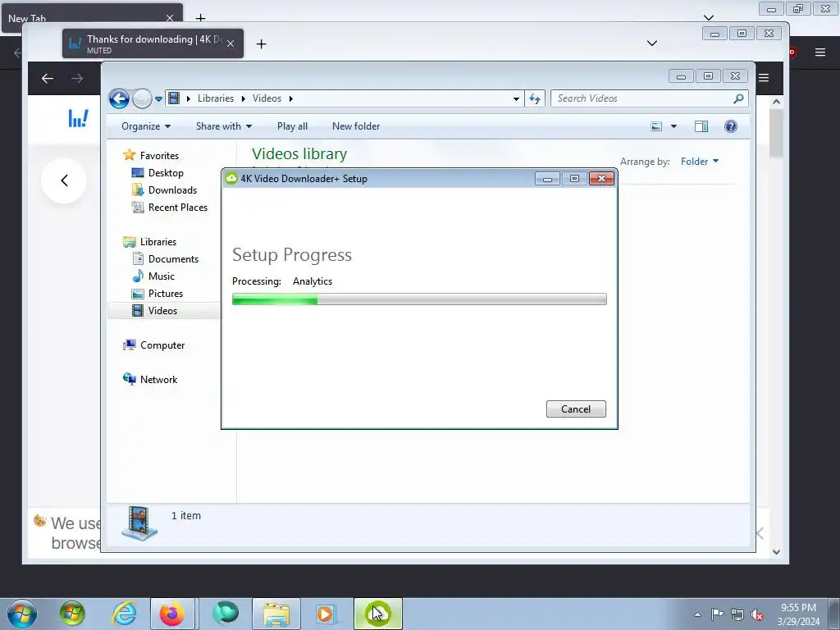Image resolution: width=840 pixels, height=630 pixels.
Task: Refresh the Explorer folder view
Action: (535, 98)
